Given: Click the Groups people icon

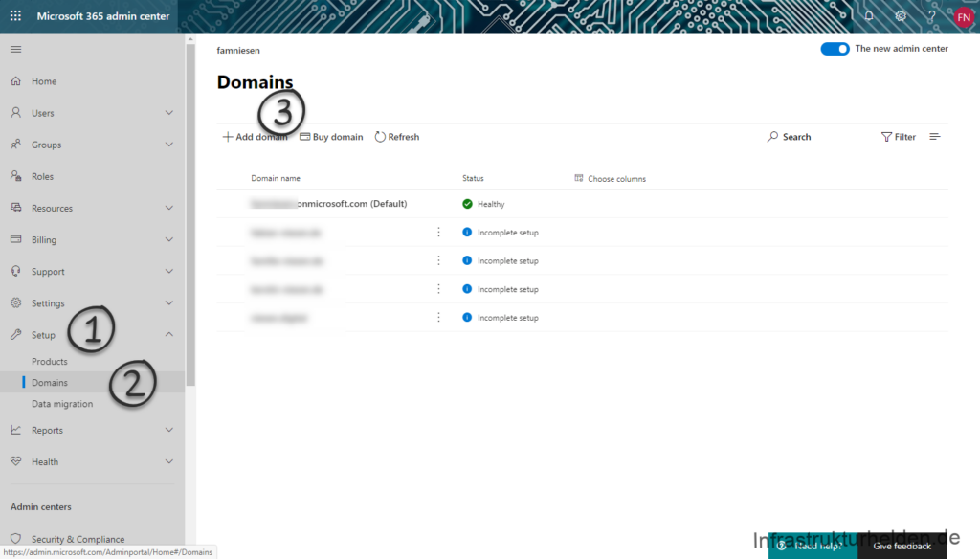Looking at the screenshot, I should 15,145.
